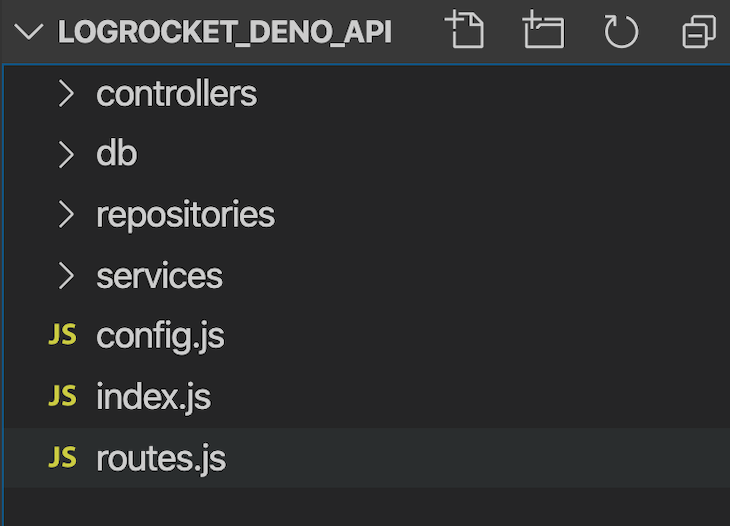The height and width of the screenshot is (526, 730).
Task: Select the services folder label
Action: tap(159, 276)
